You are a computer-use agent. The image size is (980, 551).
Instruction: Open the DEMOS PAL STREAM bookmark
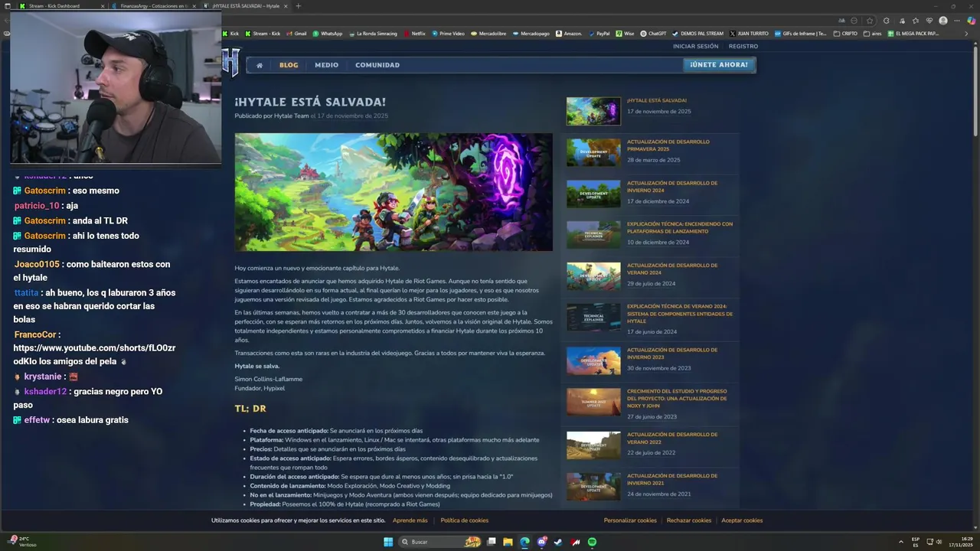click(x=697, y=34)
